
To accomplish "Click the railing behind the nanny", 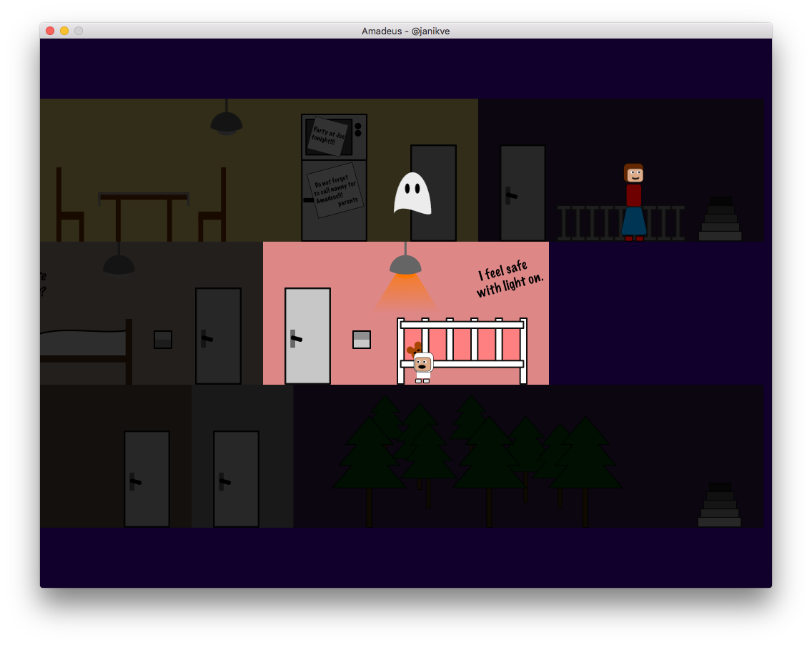I will coord(621,223).
